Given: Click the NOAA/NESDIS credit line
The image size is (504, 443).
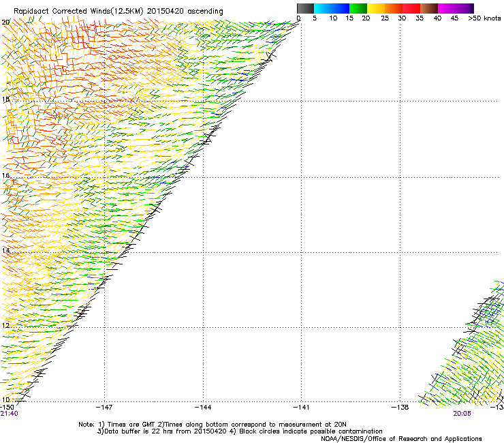Looking at the screenshot, I should [x=401, y=439].
